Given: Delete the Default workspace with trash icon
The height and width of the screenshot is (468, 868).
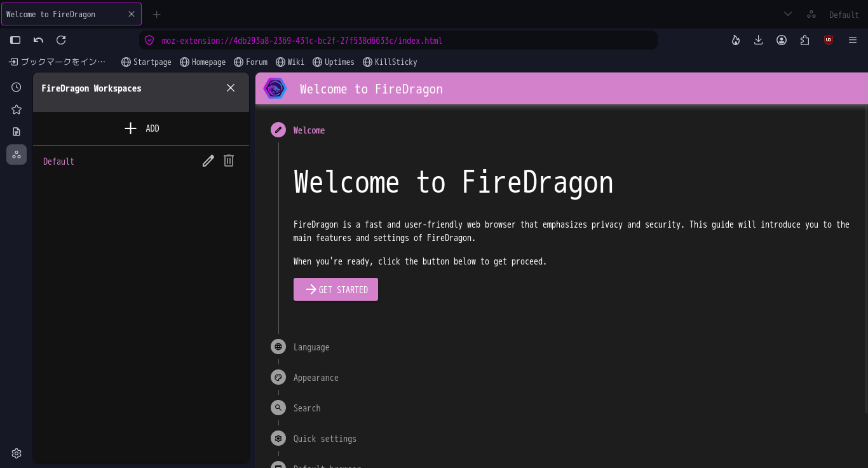Looking at the screenshot, I should (x=229, y=161).
